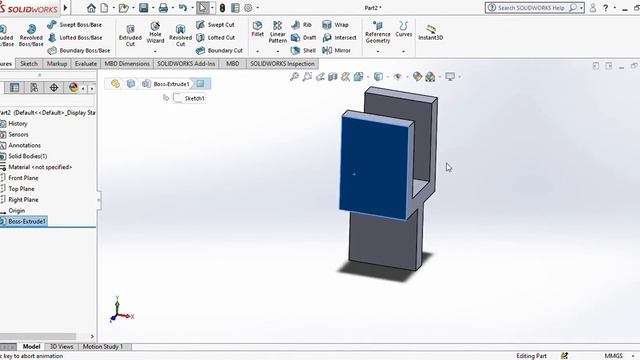This screenshot has height=360, width=640.
Task: Click Zoom to Fit magnifier icon
Action: (x=294, y=76)
